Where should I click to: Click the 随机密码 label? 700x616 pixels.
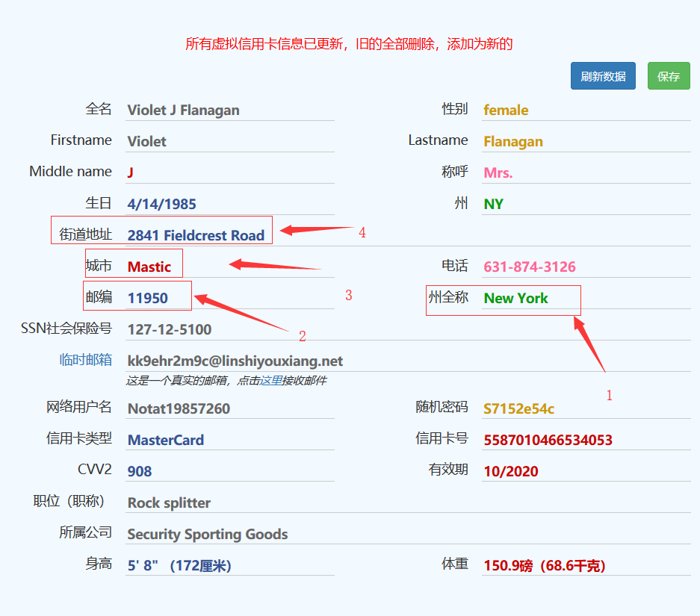tap(442, 407)
